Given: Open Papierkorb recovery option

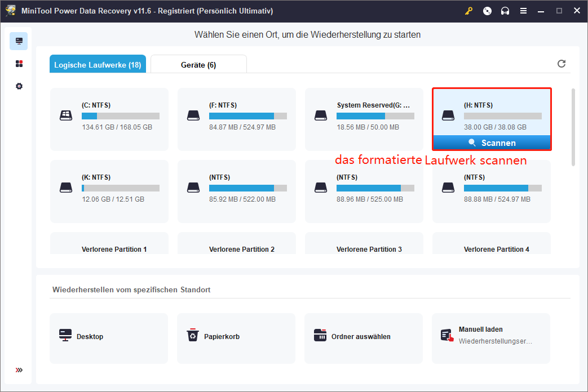Looking at the screenshot, I should click(x=236, y=337).
